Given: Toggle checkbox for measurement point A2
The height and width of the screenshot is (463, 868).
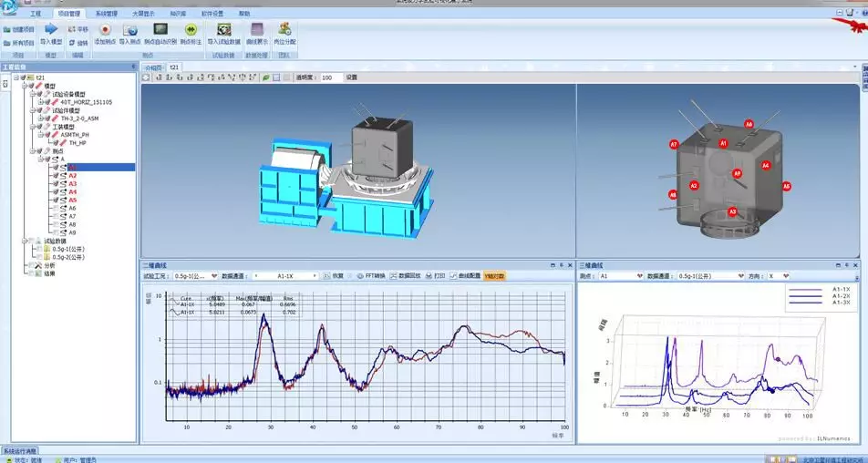Looking at the screenshot, I should (x=56, y=175).
